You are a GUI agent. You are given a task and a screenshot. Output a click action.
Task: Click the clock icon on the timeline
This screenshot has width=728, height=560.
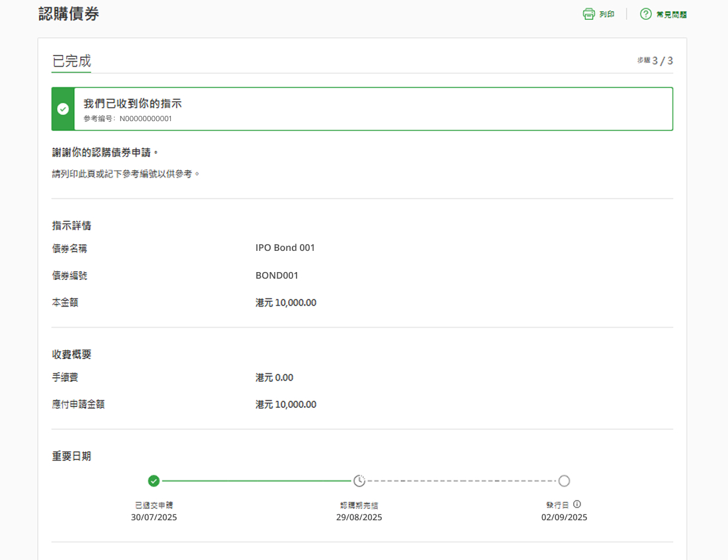tap(359, 481)
